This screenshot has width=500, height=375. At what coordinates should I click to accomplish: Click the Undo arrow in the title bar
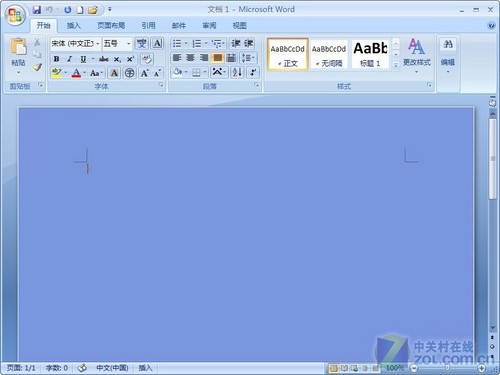click(x=49, y=10)
